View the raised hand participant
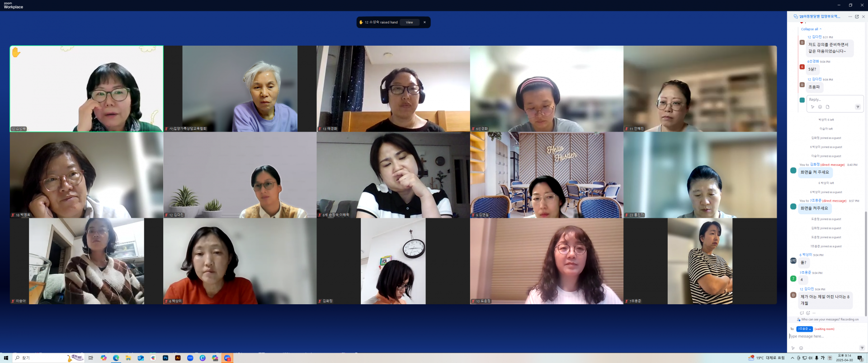This screenshot has height=363, width=868. coord(409,22)
